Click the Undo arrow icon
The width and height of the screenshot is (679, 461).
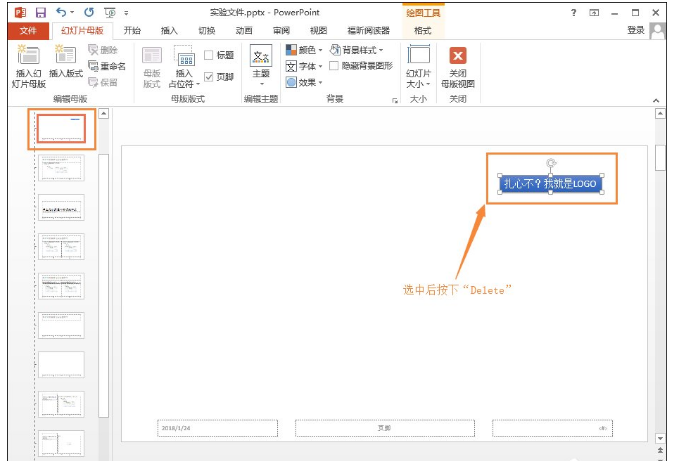tap(63, 13)
